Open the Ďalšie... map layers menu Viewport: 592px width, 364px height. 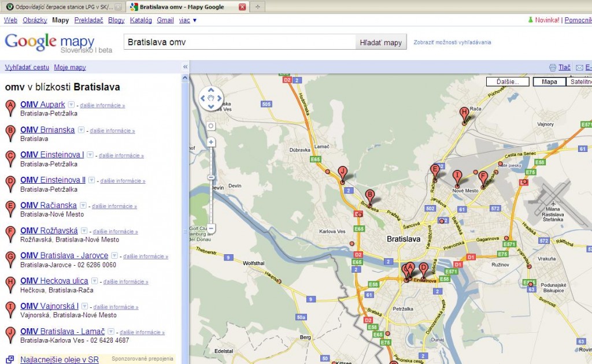(508, 81)
